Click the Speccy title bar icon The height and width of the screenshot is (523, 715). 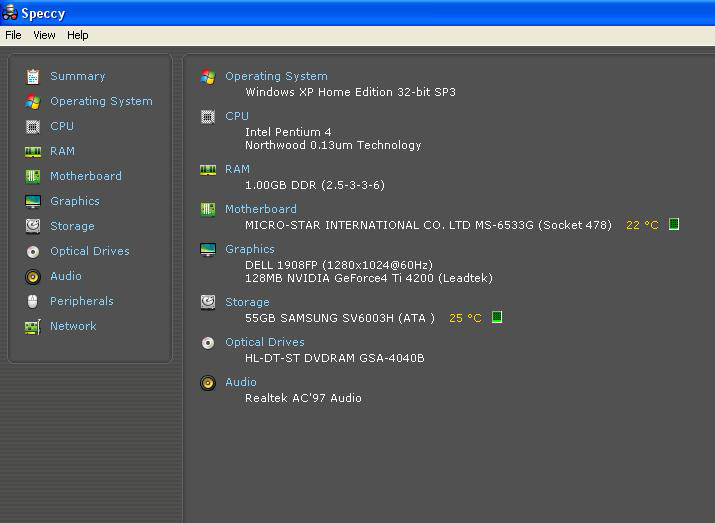[10, 12]
